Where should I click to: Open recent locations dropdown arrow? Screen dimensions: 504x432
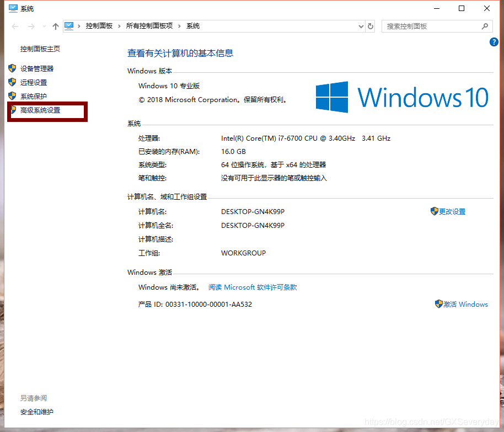pos(44,26)
